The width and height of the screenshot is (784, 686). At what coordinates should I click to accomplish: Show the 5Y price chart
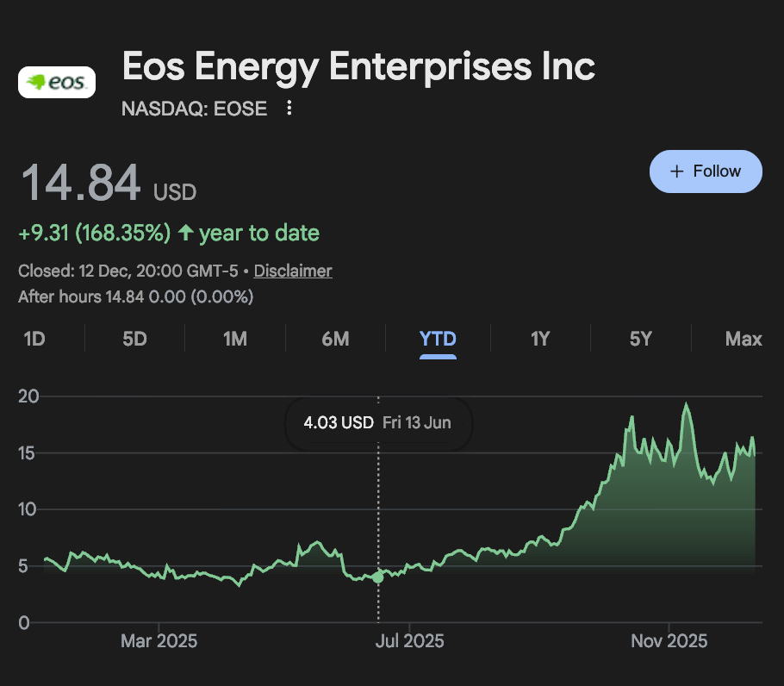[x=640, y=339]
